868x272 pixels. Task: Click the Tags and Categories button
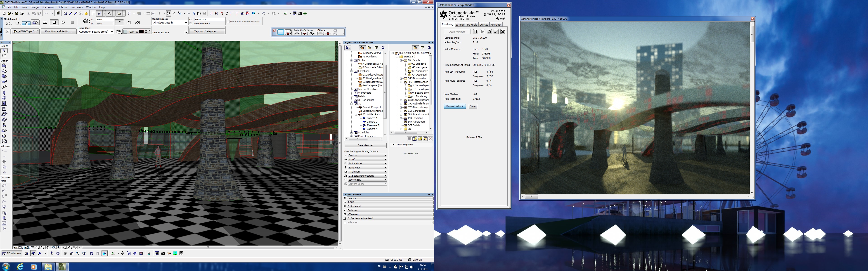coord(207,32)
